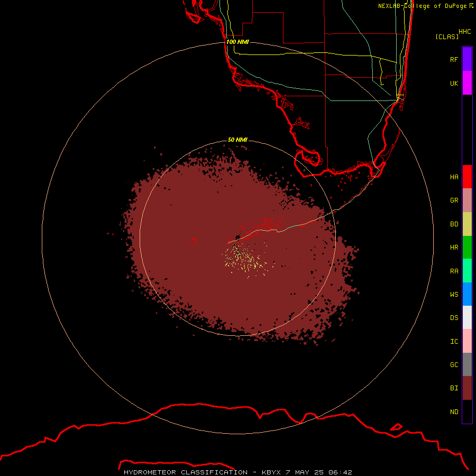Click the HA legend label

[x=454, y=177]
